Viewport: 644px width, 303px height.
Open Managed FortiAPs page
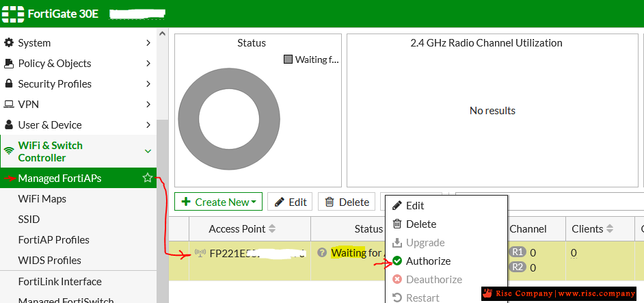tap(78, 178)
